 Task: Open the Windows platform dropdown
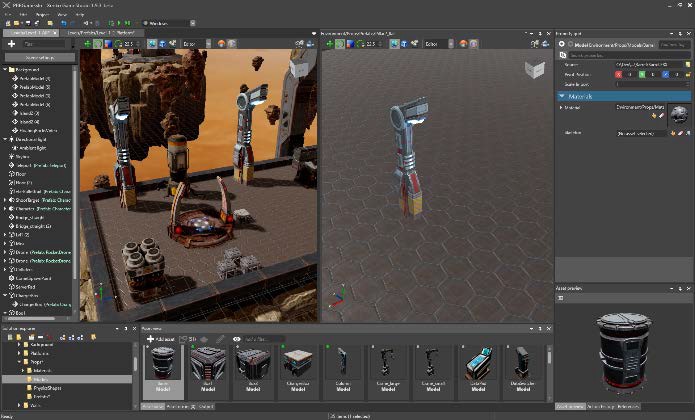(167, 22)
